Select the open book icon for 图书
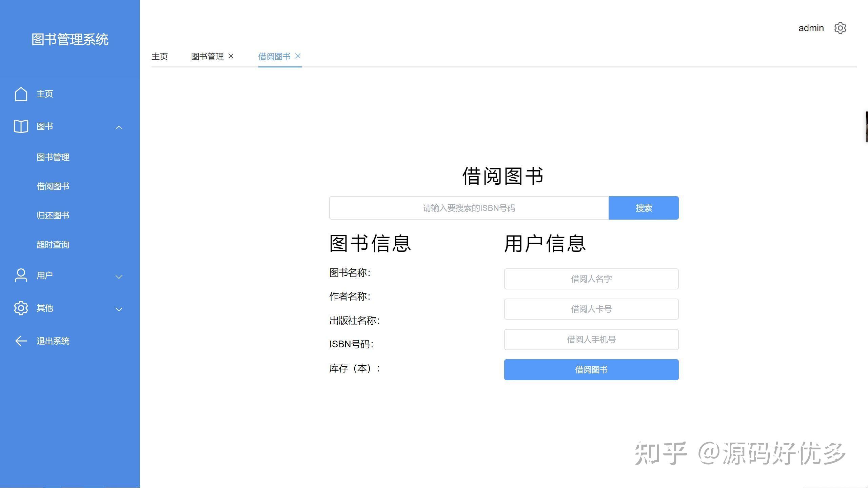 click(x=21, y=127)
